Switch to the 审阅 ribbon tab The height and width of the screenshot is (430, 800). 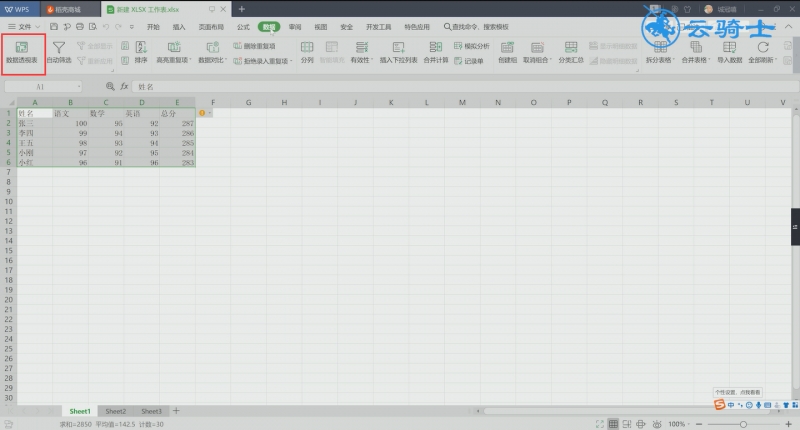(x=295, y=27)
